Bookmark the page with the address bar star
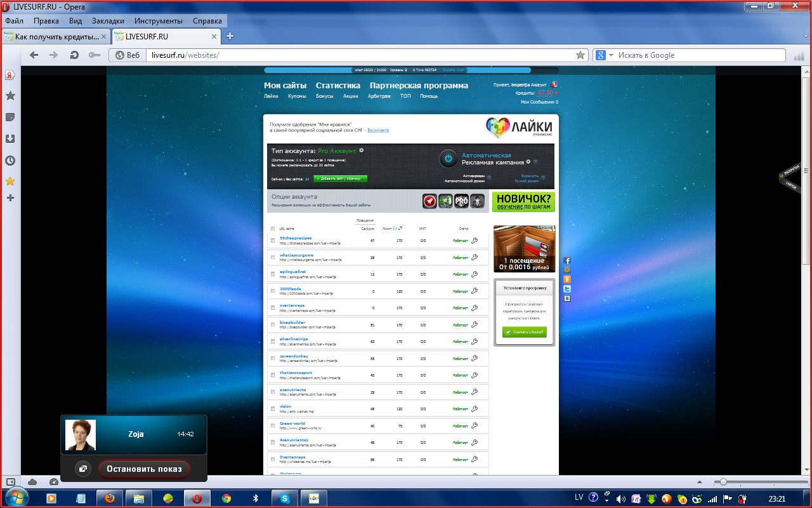The image size is (812, 508). [580, 55]
